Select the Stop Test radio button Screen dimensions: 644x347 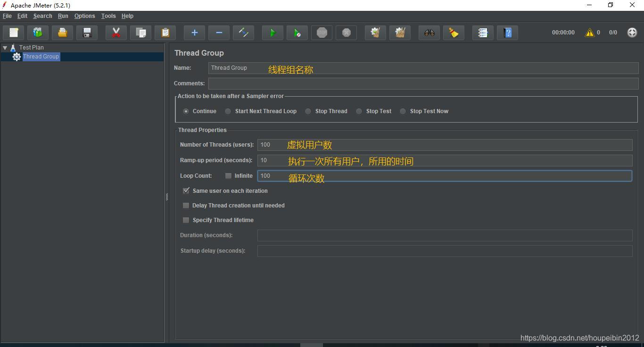tap(359, 111)
